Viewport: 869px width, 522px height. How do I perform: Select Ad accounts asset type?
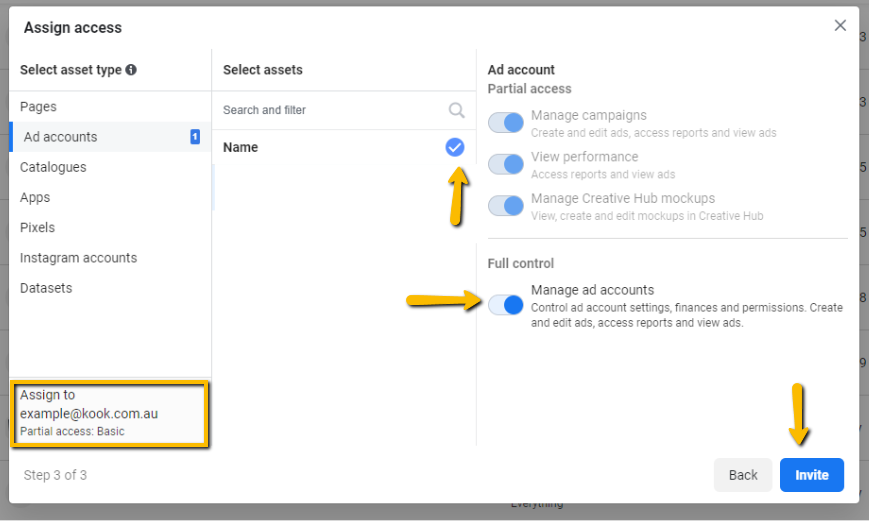pos(110,137)
